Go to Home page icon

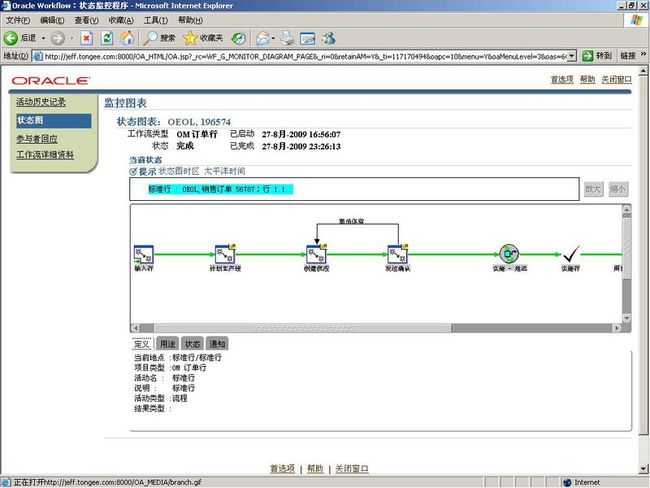(x=127, y=39)
